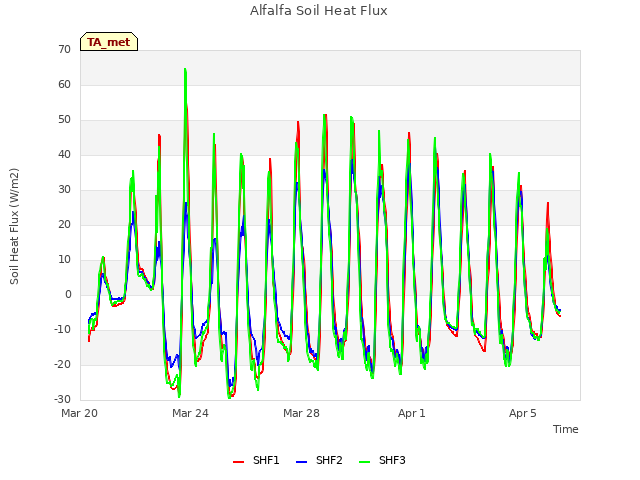Click the 60 y-axis tick label

(x=64, y=84)
